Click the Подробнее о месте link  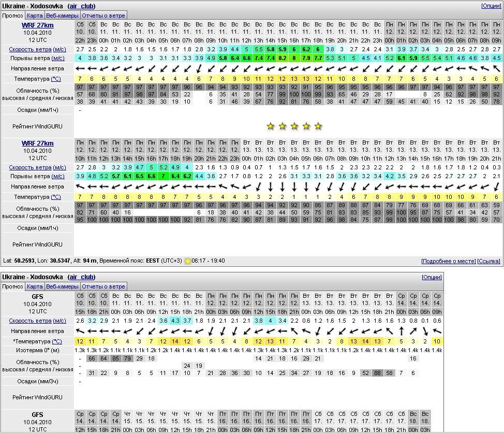coord(448,261)
